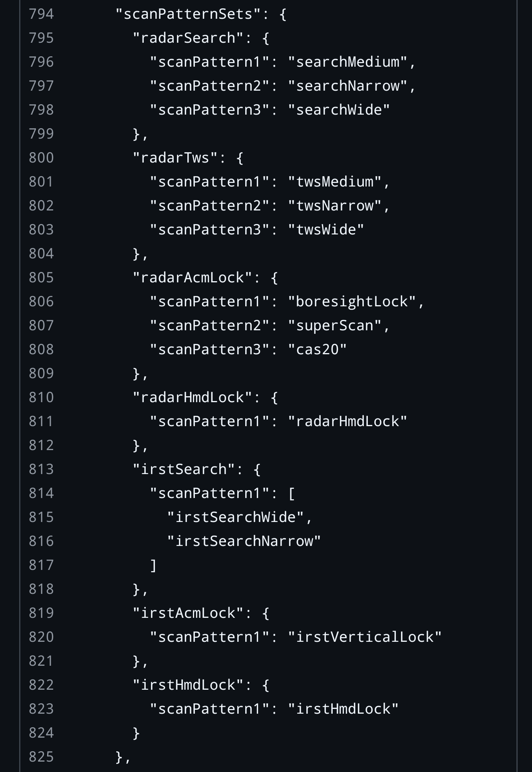Click the "searchWide" string
This screenshot has width=532, height=772.
coord(339,110)
